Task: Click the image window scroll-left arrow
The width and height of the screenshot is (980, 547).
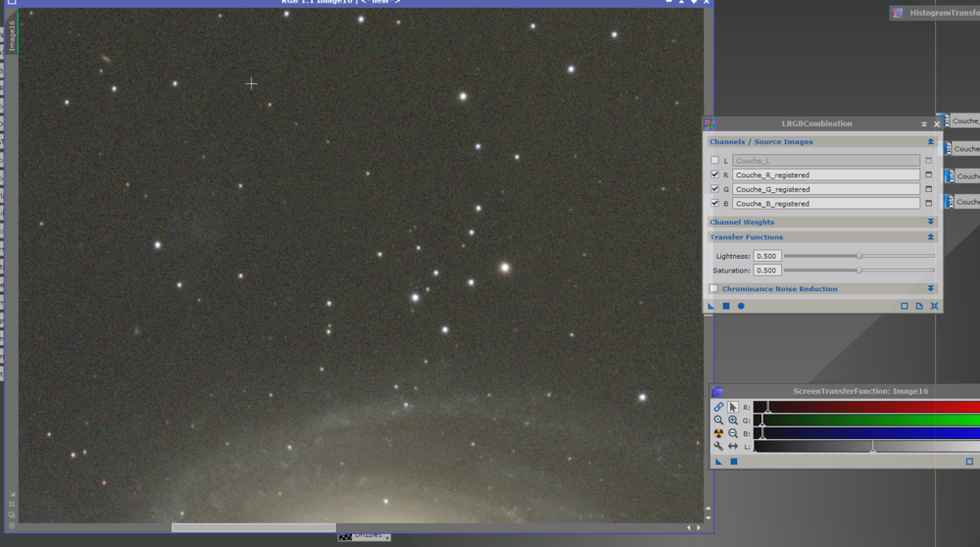Action: [x=689, y=527]
